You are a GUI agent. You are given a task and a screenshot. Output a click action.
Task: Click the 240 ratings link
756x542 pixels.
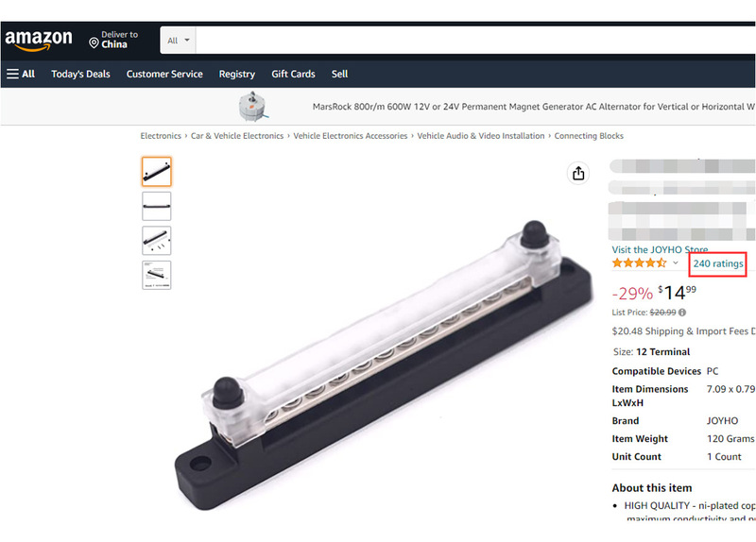click(x=718, y=263)
